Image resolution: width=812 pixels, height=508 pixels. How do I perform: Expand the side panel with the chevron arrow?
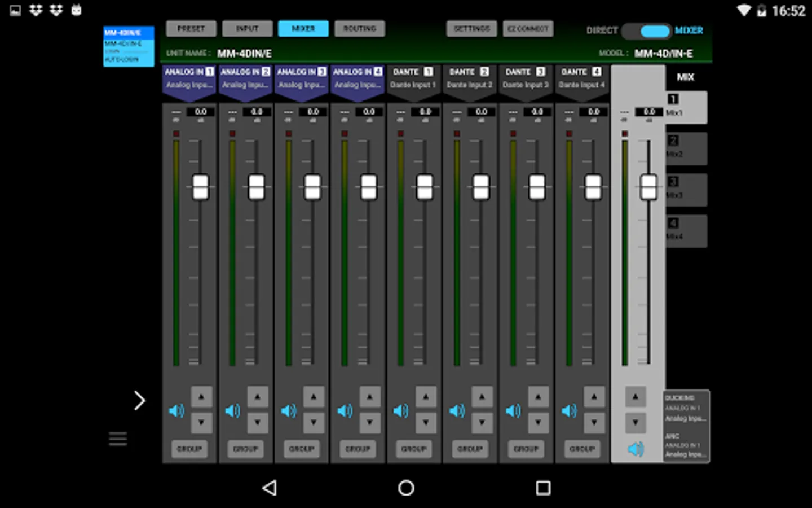pyautogui.click(x=139, y=401)
